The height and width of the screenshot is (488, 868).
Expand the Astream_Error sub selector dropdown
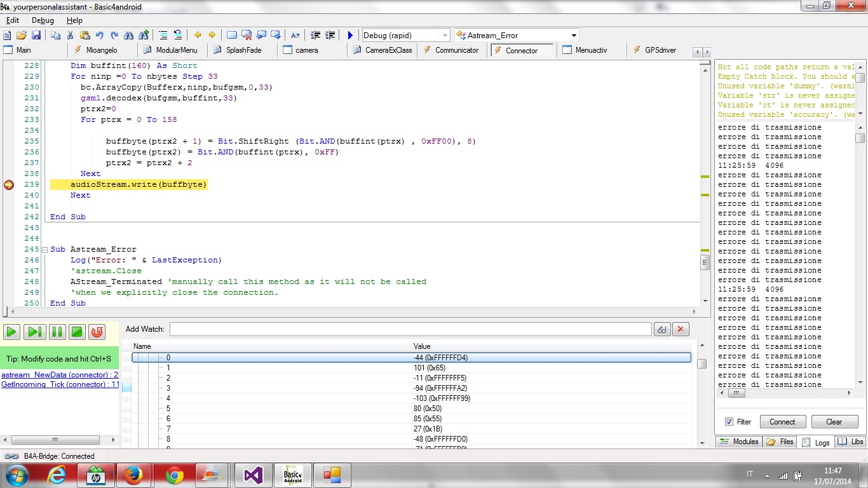point(574,36)
